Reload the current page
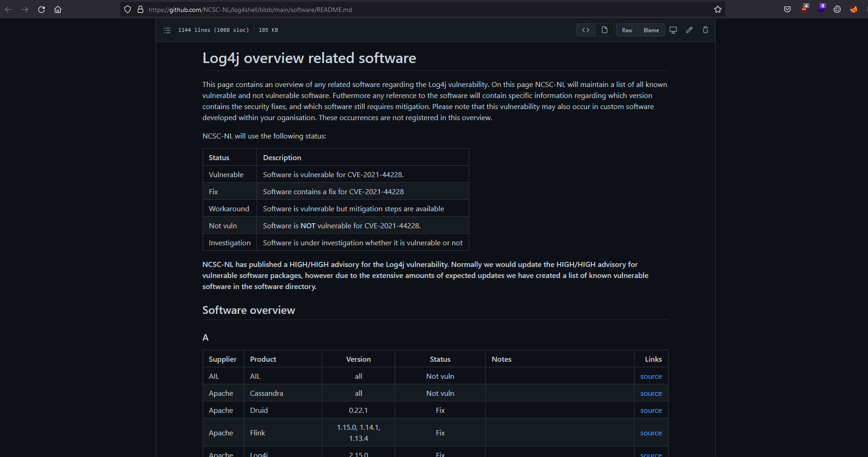The height and width of the screenshot is (457, 868). tap(41, 9)
